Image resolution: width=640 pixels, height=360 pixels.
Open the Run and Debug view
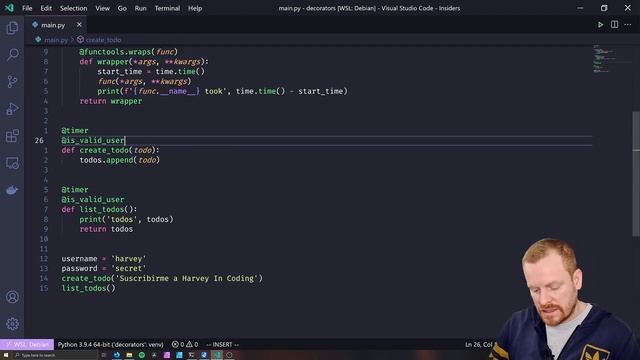pos(12,109)
